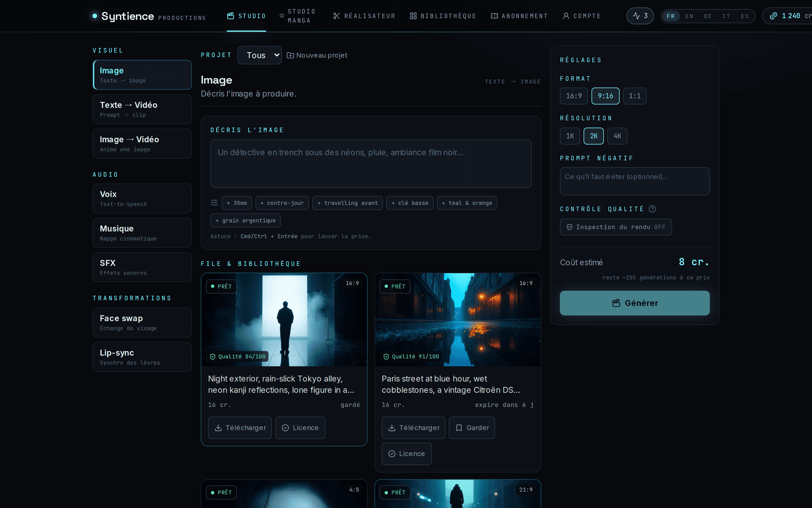Select Face swap transformation
Screen dimensions: 812x508
point(142,323)
